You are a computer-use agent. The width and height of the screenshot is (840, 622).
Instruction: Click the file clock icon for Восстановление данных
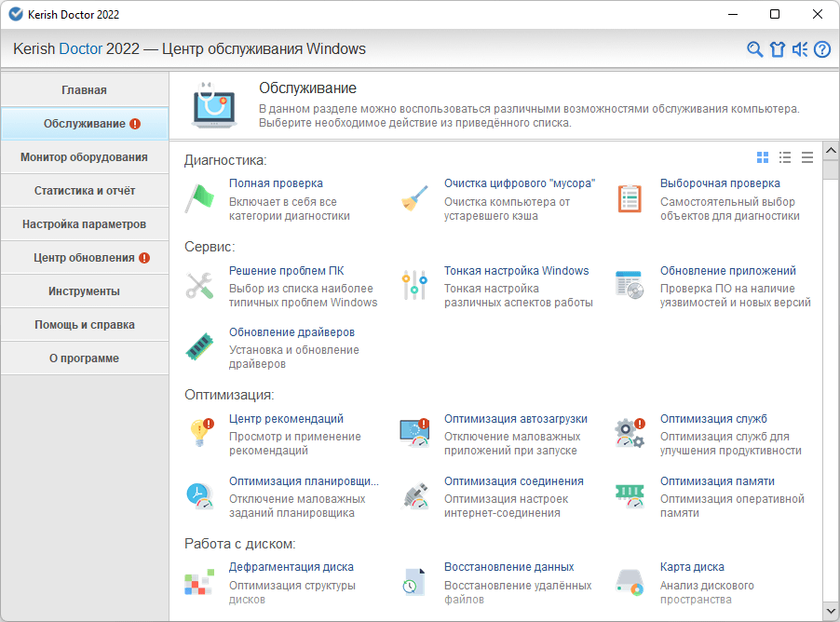coord(413,582)
